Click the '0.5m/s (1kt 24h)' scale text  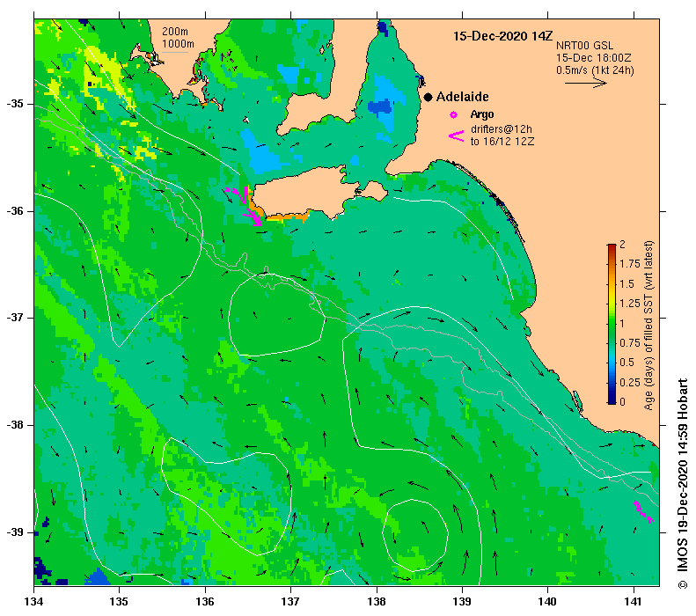point(595,70)
